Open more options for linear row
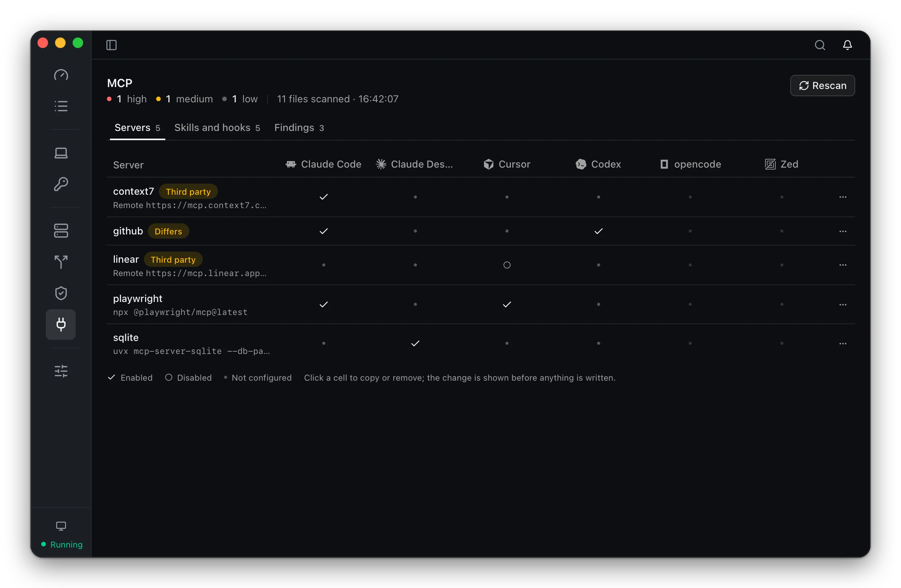Screen dimensions: 901x588 (843, 265)
